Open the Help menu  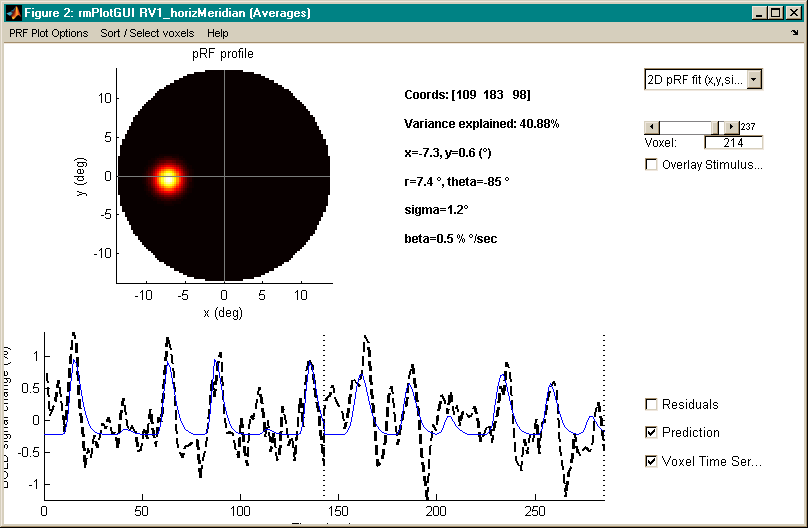pos(217,33)
